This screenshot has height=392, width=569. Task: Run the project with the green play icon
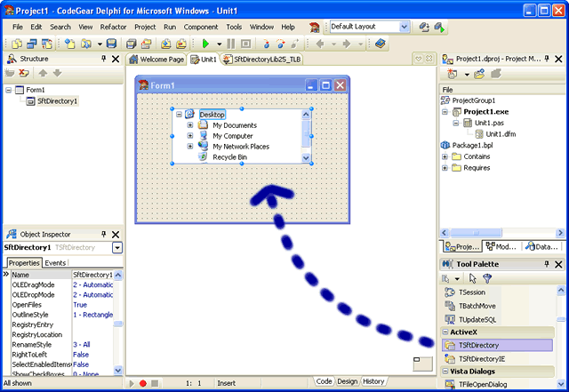205,44
